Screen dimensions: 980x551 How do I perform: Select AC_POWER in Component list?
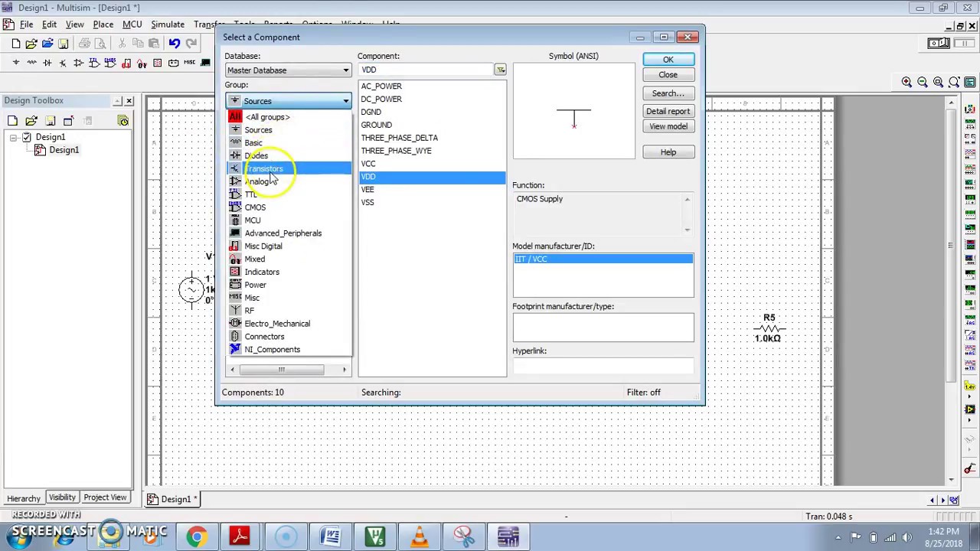381,86
